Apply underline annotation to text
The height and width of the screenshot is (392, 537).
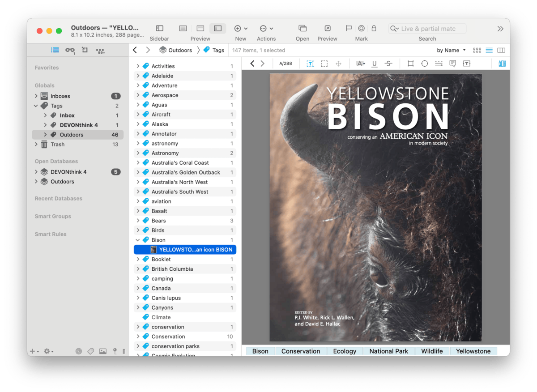point(375,64)
